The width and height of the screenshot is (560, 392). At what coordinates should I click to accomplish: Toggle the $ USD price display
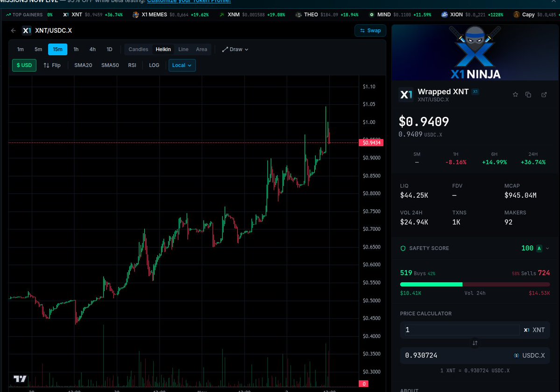click(24, 65)
